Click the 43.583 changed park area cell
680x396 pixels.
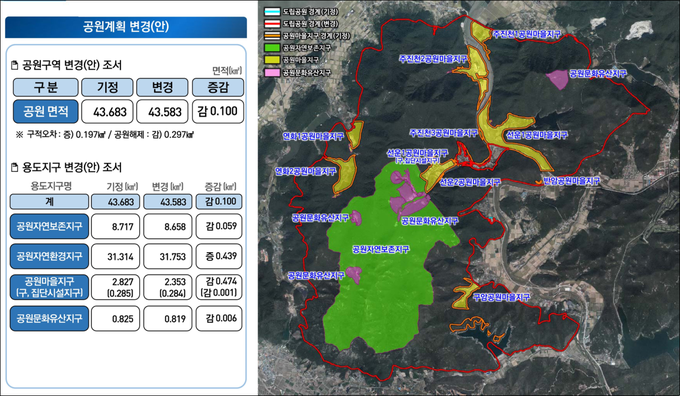coord(162,111)
